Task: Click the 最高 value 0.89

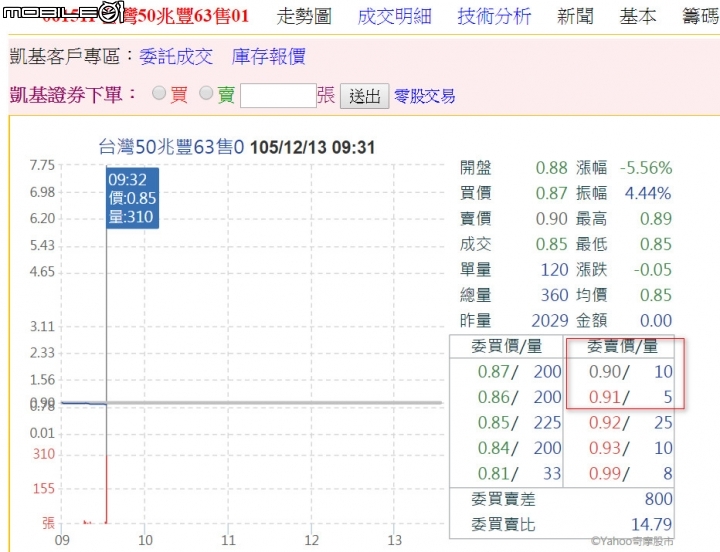Action: (x=656, y=219)
